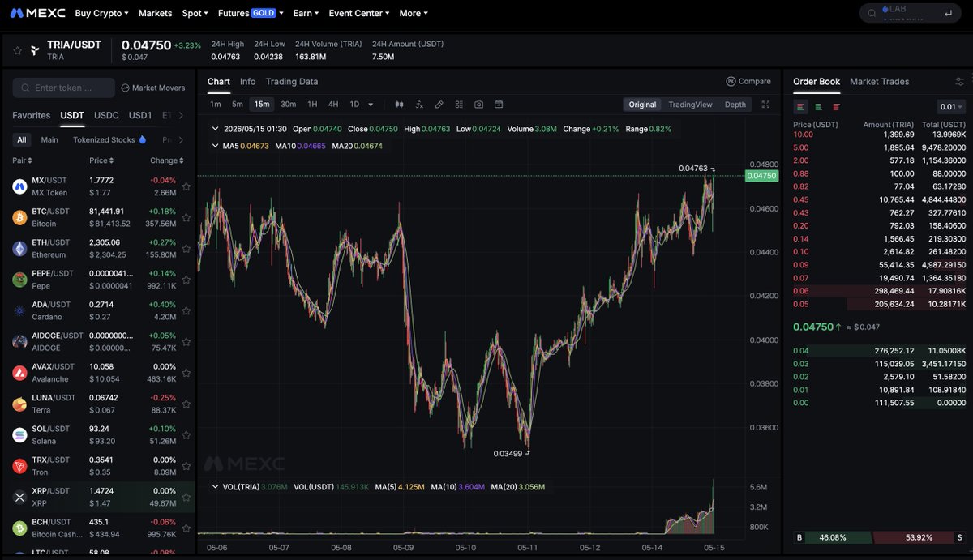973x560 pixels.
Task: Switch chart to Depth view
Action: [x=735, y=105]
